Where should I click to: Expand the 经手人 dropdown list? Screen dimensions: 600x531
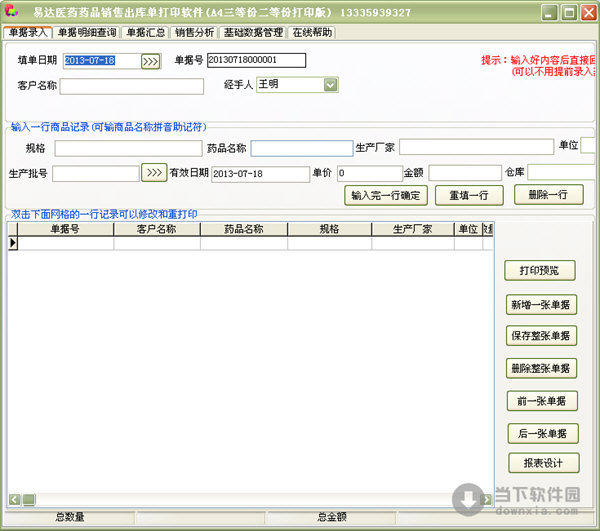tap(330, 85)
